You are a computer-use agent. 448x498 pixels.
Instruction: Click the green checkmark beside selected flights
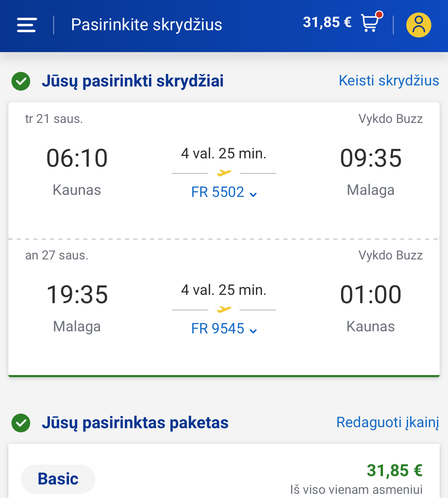21,81
